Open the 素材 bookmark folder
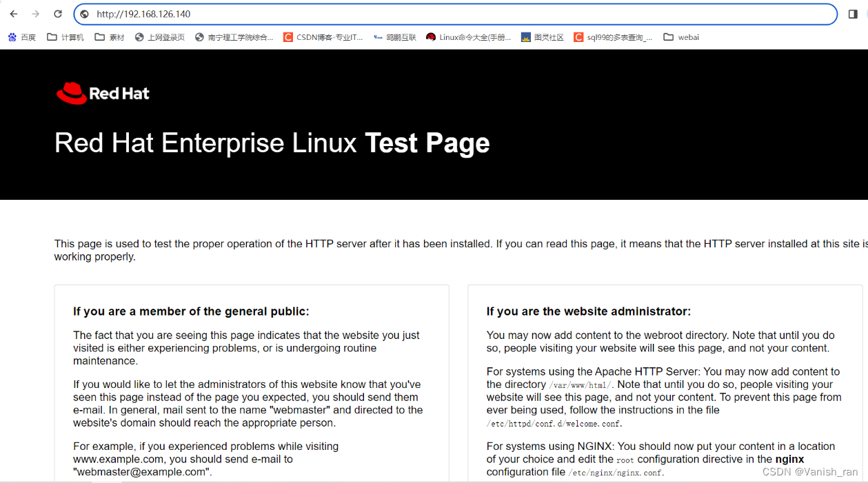This screenshot has height=483, width=868. [110, 37]
